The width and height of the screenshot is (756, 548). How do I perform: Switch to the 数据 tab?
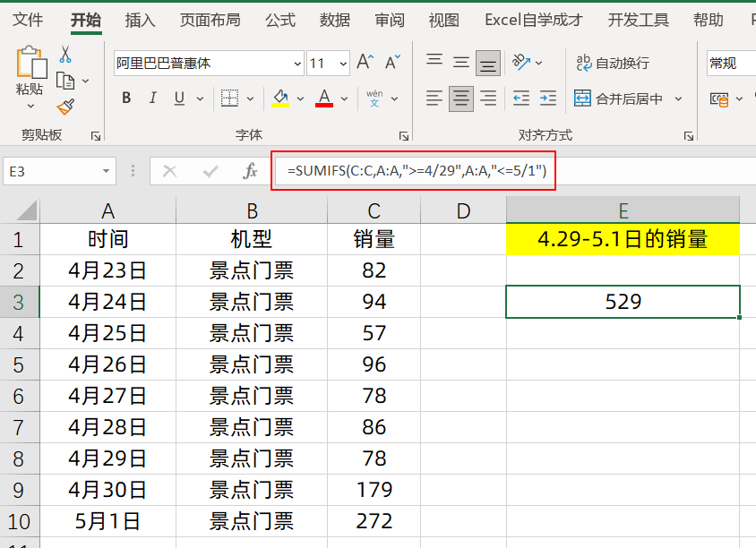(335, 20)
